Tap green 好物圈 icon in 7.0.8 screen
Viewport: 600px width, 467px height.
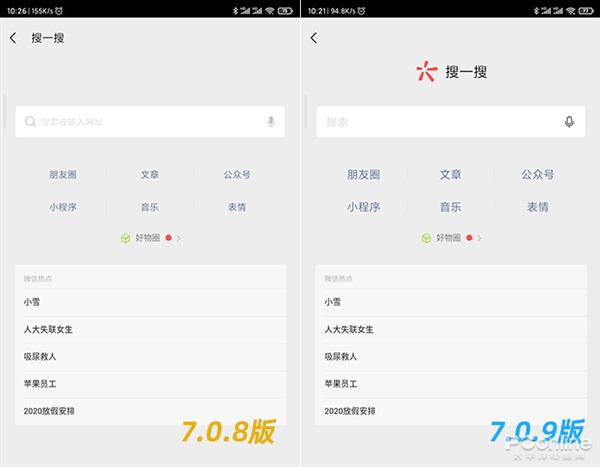pos(126,238)
